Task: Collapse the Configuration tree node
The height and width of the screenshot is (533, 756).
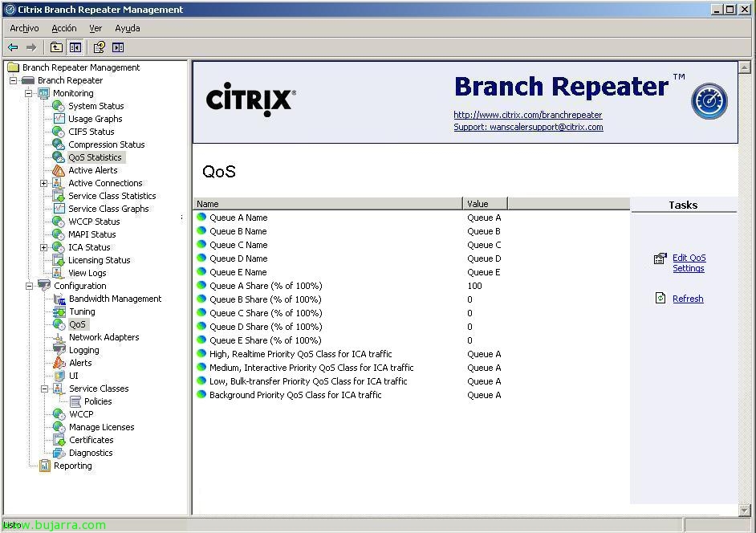Action: point(29,286)
